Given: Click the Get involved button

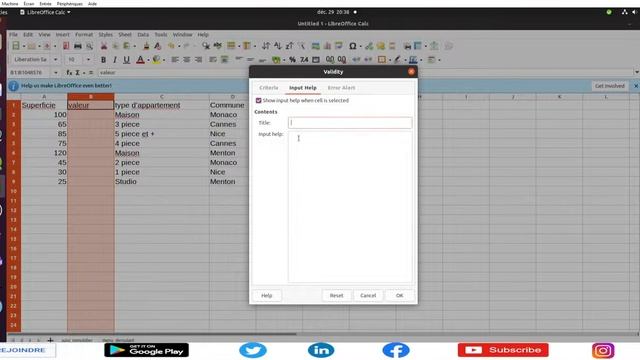Looking at the screenshot, I should 610,86.
